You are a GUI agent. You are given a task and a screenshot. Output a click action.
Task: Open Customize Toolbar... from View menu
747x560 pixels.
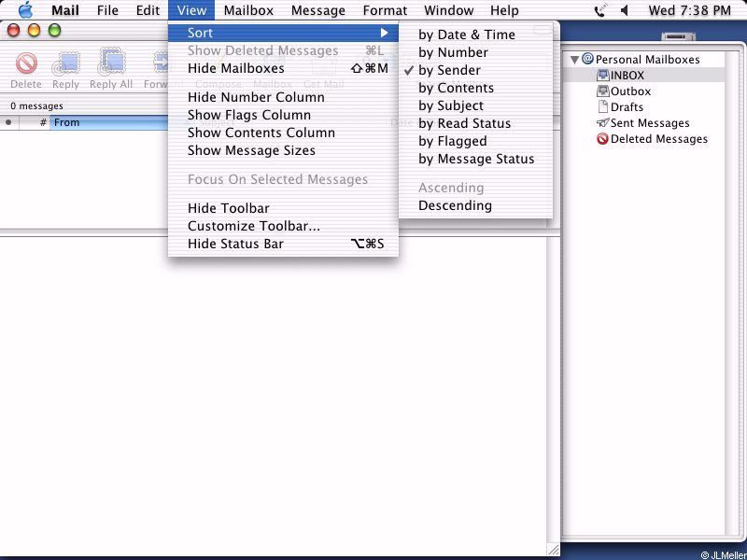(284, 226)
